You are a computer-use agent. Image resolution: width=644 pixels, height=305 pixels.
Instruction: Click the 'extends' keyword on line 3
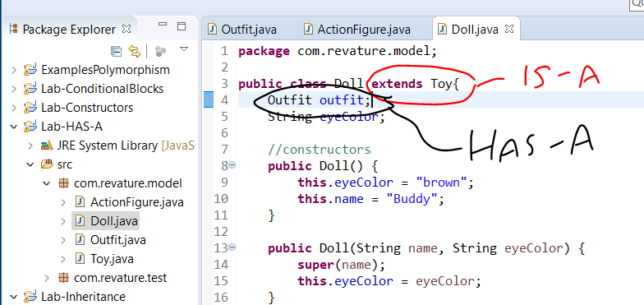(x=398, y=84)
